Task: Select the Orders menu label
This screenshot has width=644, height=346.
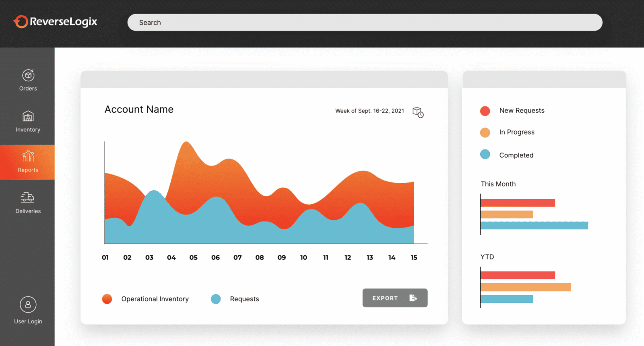Action: click(28, 89)
